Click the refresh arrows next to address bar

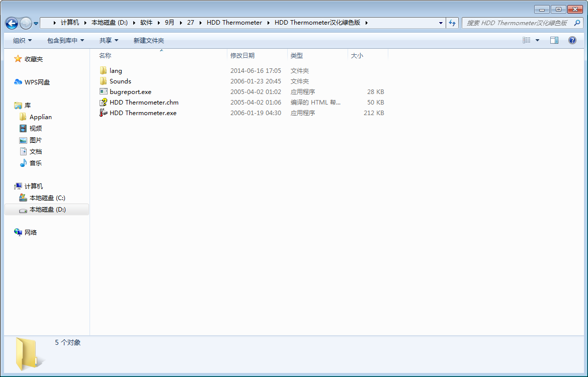point(452,23)
